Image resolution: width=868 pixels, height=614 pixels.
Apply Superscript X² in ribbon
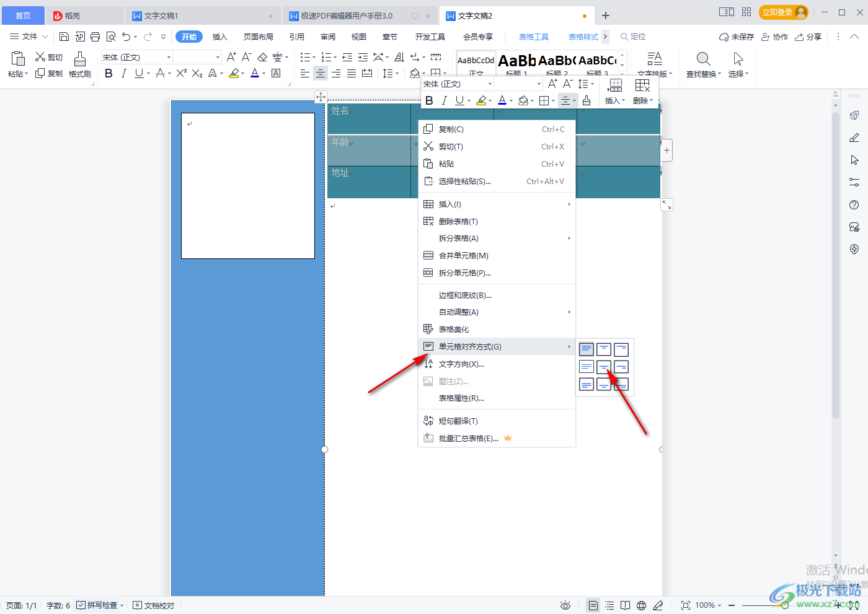181,73
